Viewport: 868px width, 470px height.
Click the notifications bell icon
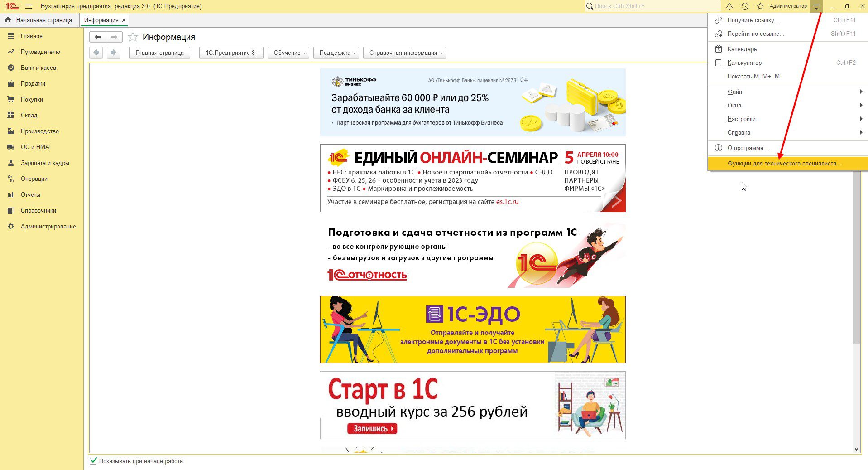point(729,6)
